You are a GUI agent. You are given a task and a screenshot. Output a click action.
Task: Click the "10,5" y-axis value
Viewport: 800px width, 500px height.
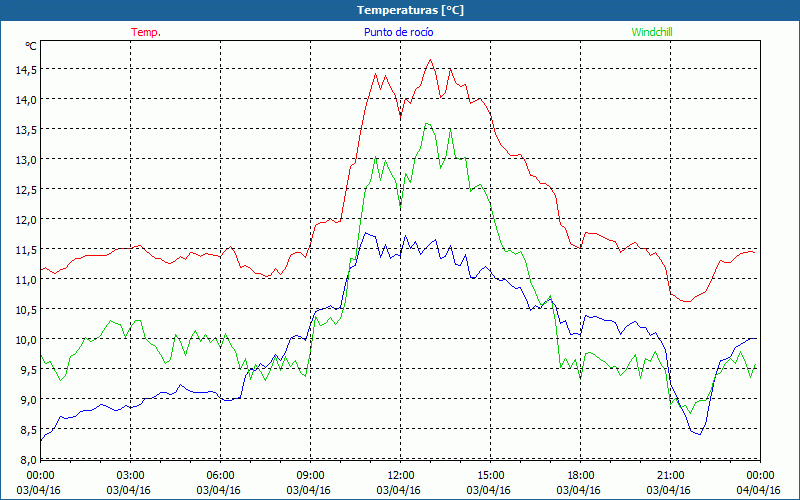tap(26, 310)
